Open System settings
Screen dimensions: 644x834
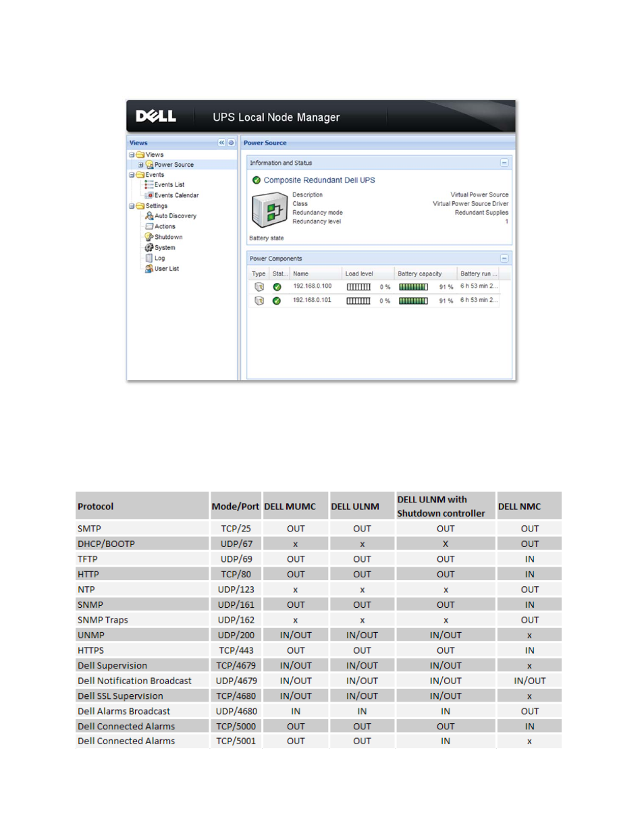pyautogui.click(x=165, y=248)
